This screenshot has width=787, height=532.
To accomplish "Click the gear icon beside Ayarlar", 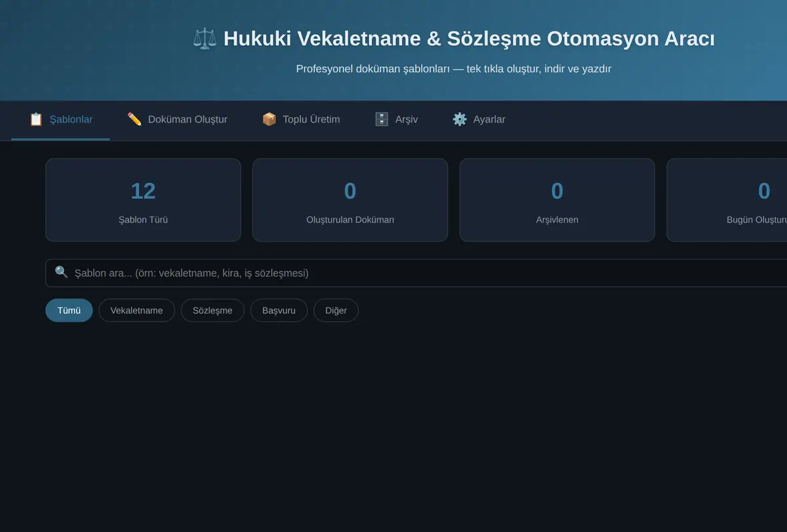I will 460,119.
